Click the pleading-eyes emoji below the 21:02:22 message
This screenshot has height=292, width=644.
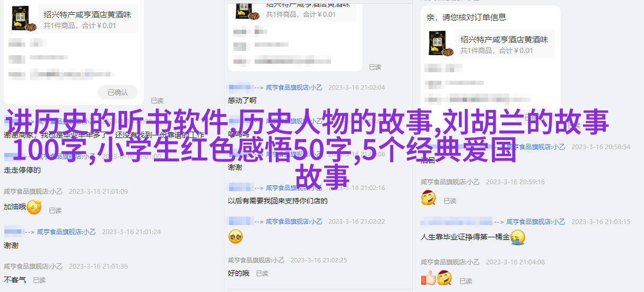[236, 237]
